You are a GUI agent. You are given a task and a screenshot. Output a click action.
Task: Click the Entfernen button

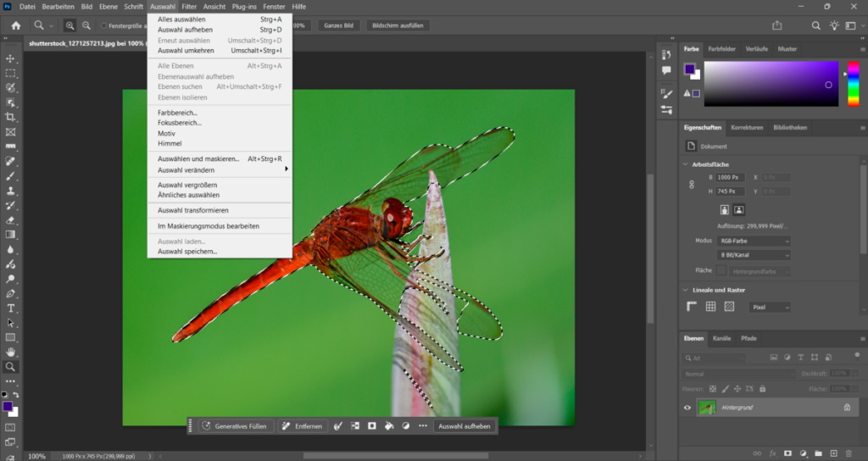click(303, 426)
